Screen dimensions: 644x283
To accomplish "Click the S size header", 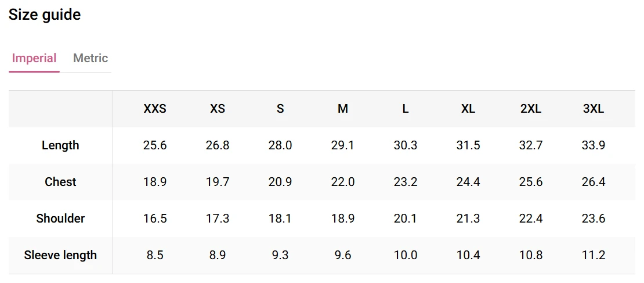I will tap(280, 109).
